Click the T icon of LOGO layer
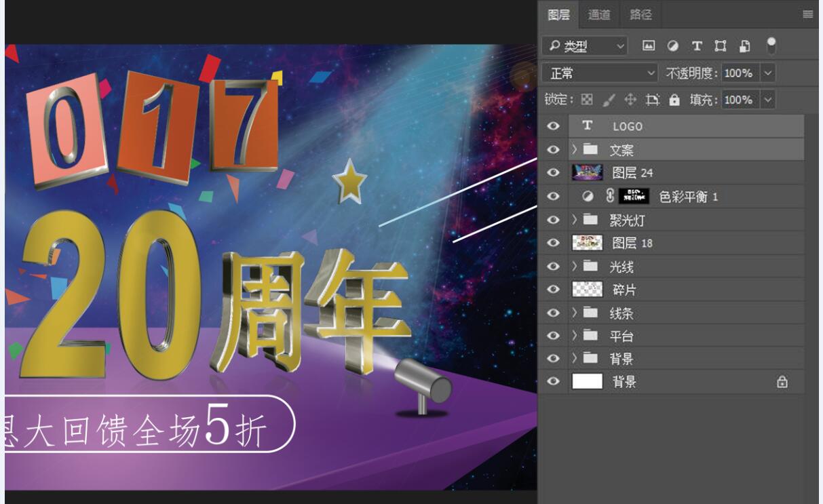823x504 pixels. [588, 125]
